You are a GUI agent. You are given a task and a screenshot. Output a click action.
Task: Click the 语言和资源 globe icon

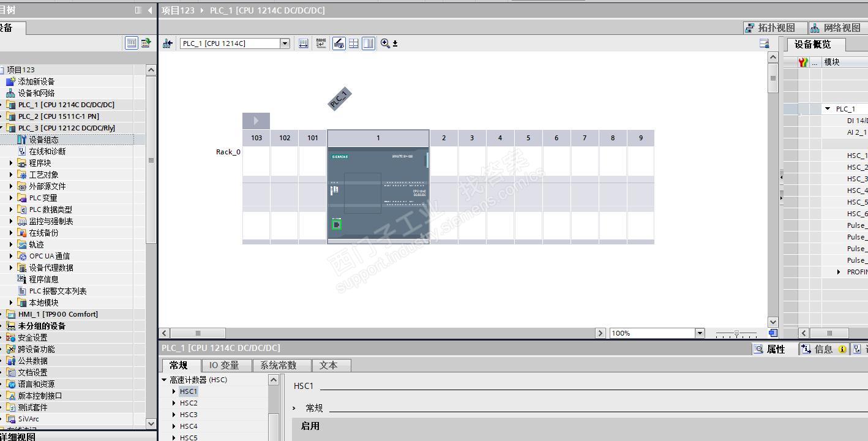10,384
